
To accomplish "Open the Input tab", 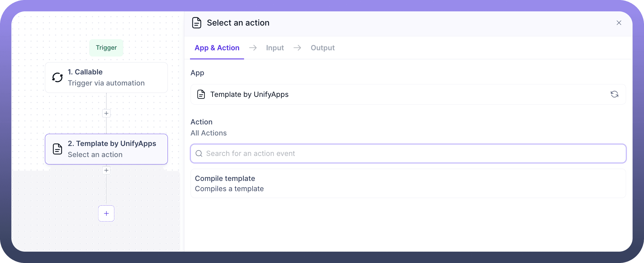I will coord(275,48).
